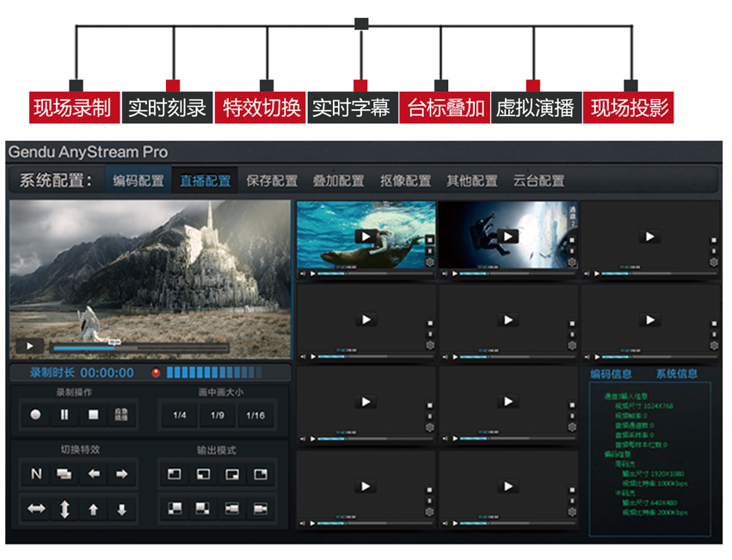The height and width of the screenshot is (560, 732).
Task: Open the 编码配置 tab
Action: click(138, 181)
